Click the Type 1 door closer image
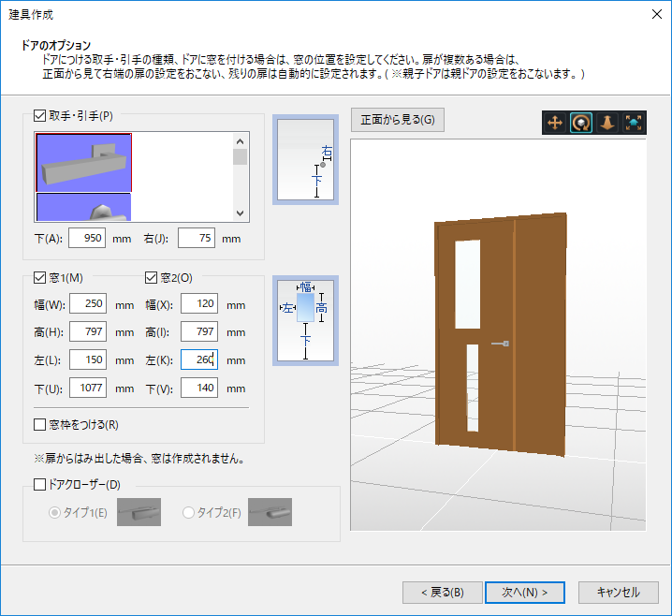 (139, 512)
